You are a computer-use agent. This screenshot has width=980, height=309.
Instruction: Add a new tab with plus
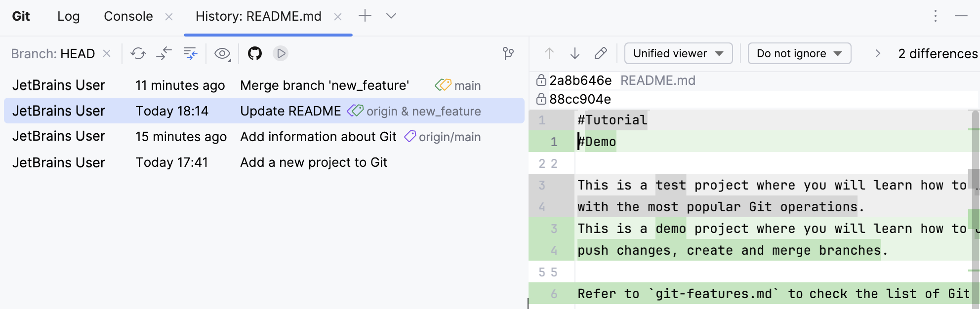(x=365, y=16)
